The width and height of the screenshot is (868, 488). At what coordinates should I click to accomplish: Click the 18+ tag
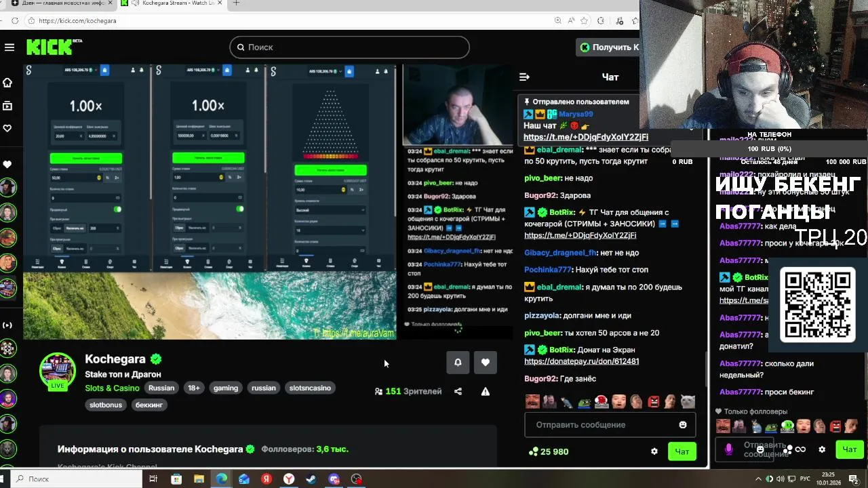pyautogui.click(x=194, y=388)
